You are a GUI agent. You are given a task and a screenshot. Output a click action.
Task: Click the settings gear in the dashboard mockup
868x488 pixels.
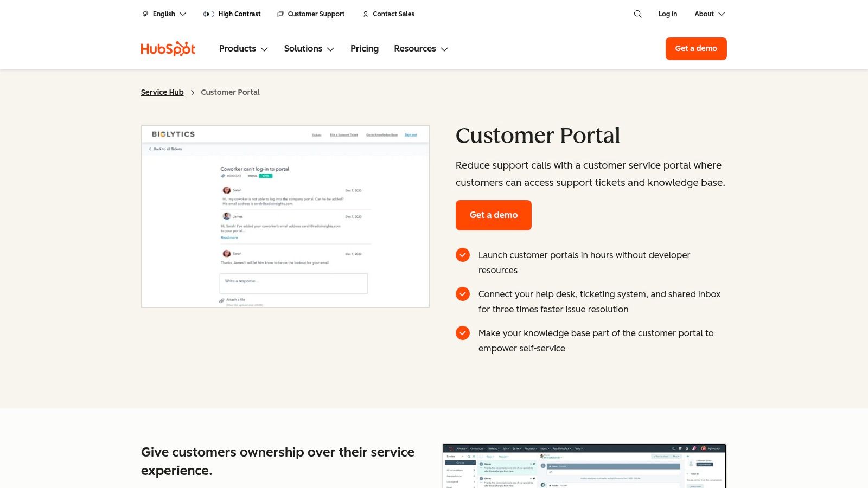pos(687,448)
